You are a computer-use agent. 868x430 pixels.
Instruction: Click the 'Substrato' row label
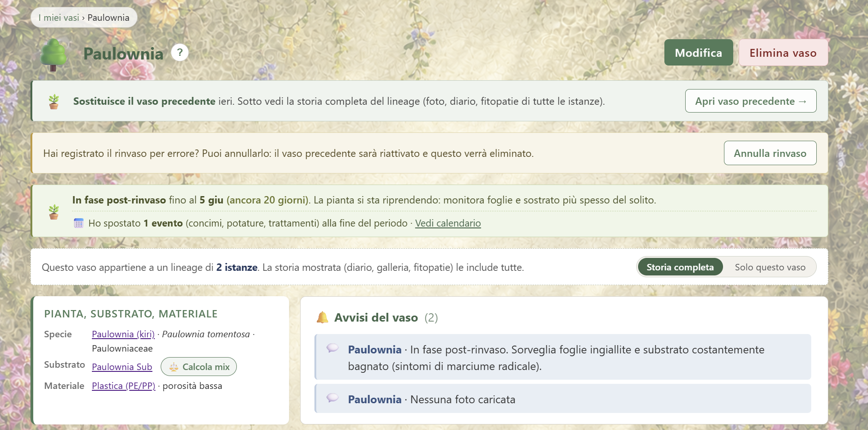(x=65, y=364)
